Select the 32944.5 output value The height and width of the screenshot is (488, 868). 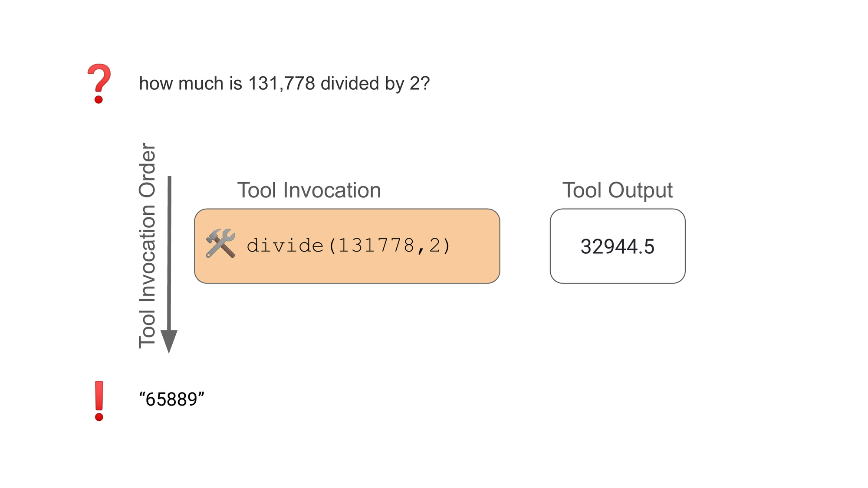tap(617, 246)
